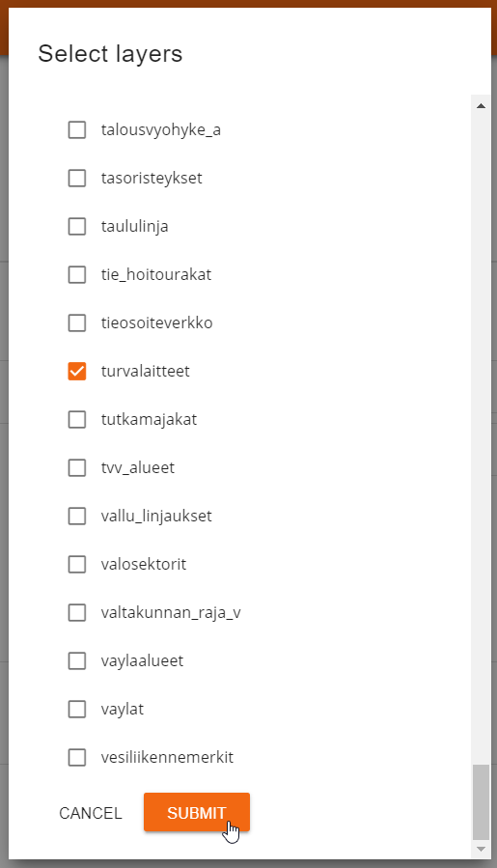Image resolution: width=497 pixels, height=868 pixels.
Task: Click the Submit button
Action: [x=197, y=812]
